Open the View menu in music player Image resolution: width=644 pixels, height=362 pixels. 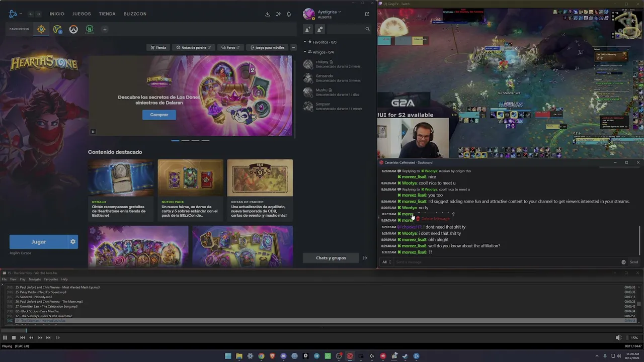tap(13, 280)
